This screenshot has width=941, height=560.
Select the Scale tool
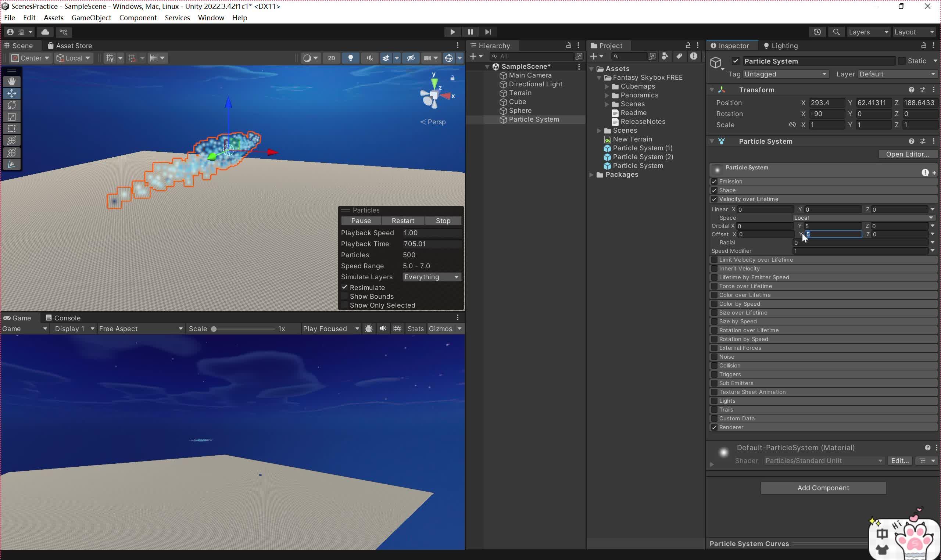(x=12, y=117)
